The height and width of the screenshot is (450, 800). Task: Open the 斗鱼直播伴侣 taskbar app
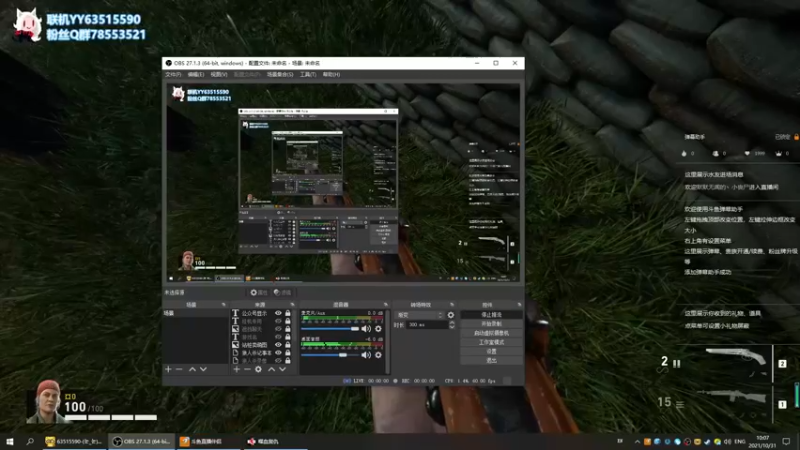[x=208, y=441]
